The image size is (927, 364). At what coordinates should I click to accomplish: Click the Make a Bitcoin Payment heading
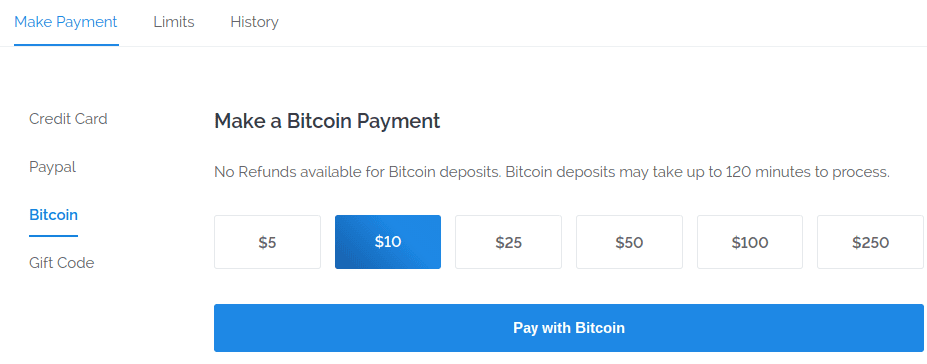(327, 121)
